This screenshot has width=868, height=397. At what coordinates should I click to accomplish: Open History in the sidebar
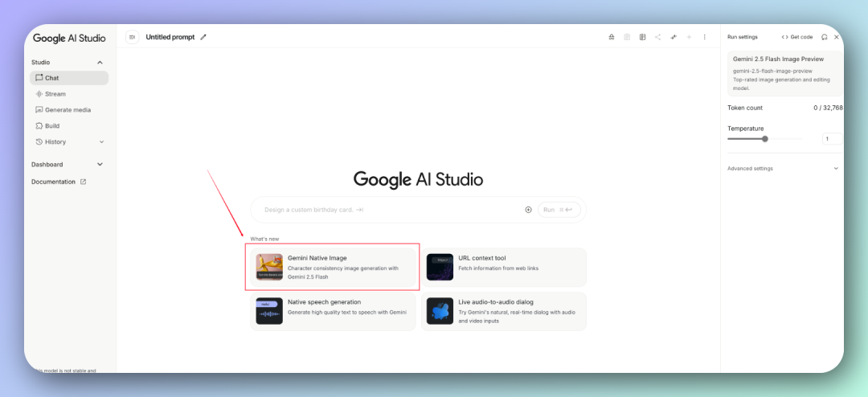coord(69,141)
